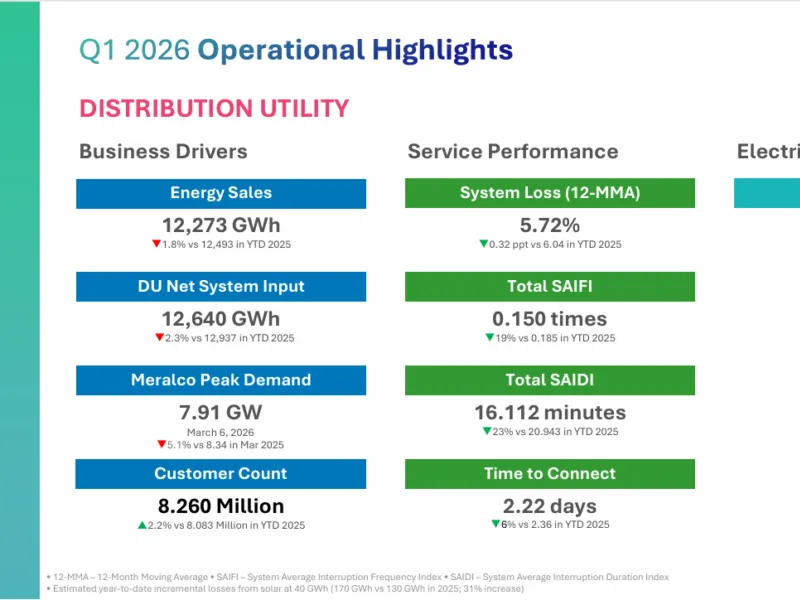The image size is (800, 600).
Task: Click the DU Net System Input header
Action: [221, 287]
